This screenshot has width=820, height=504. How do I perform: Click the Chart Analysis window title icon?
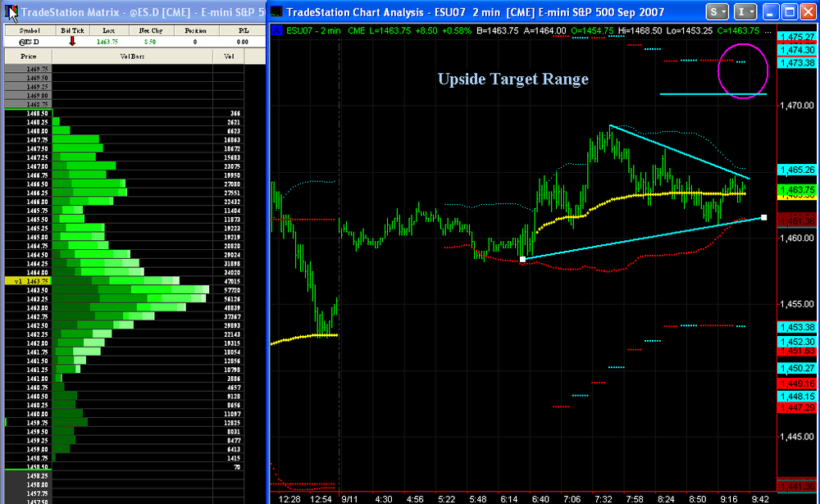(276, 11)
